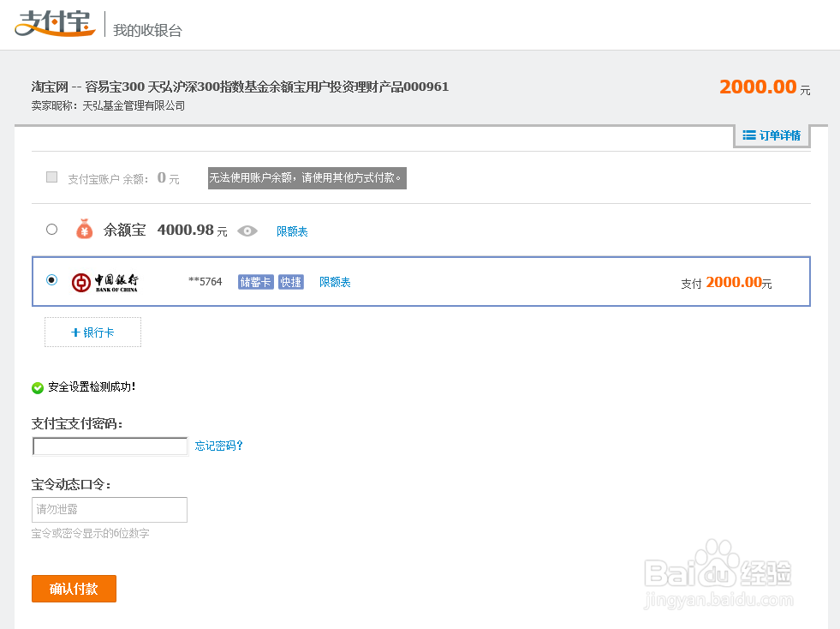
Task: Click the hint 宝令或密令显示的6位数字
Action: point(90,533)
